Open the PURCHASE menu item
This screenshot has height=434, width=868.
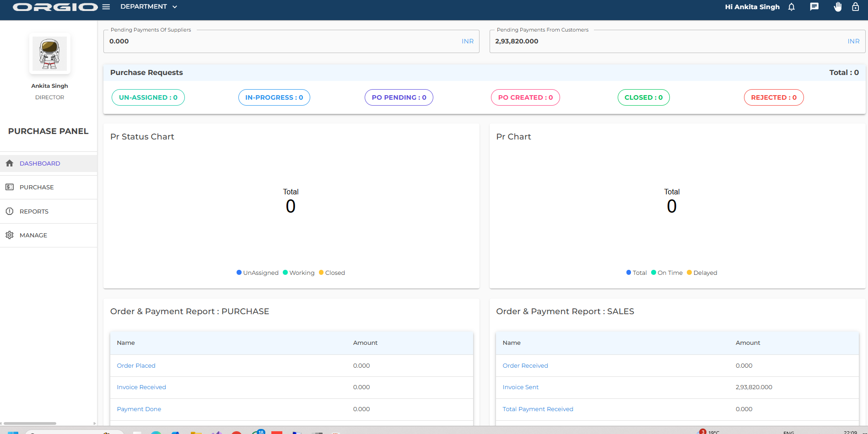pos(37,187)
